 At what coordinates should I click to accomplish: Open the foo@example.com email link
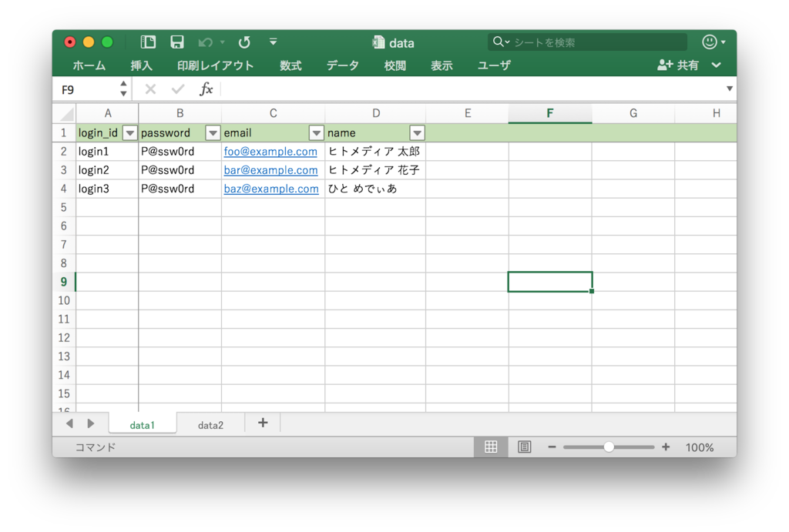point(270,152)
